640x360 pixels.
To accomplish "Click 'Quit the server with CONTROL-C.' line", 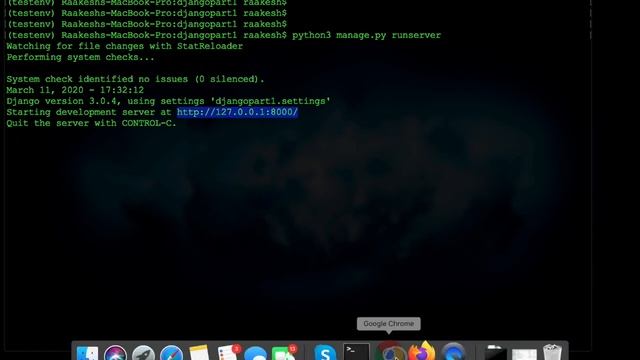I will click(x=91, y=123).
